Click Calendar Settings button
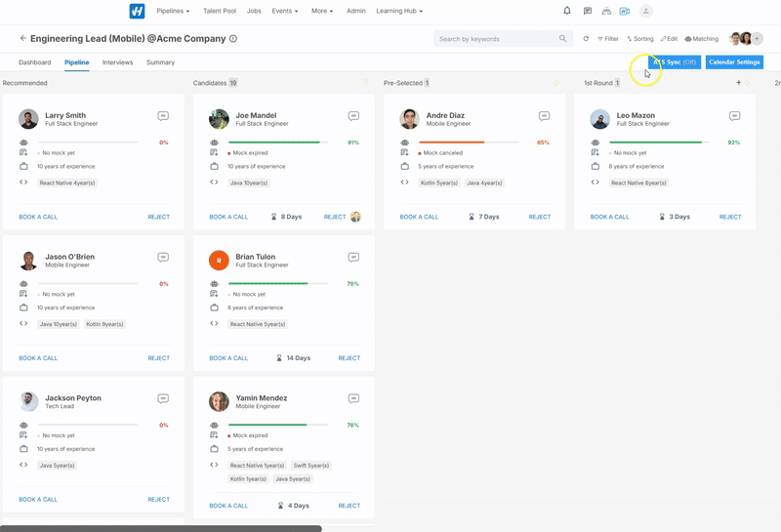Screen dimensions: 781x532 point(734,62)
